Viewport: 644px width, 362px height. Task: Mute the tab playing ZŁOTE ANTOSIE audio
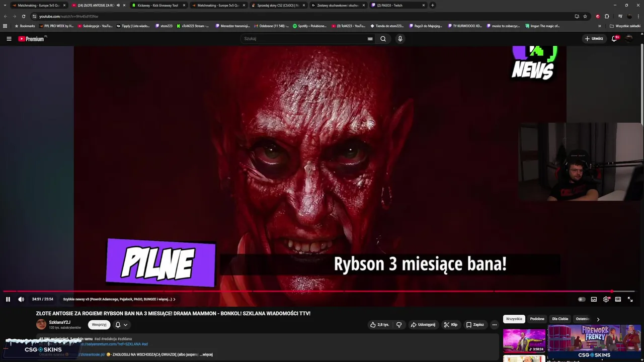tap(118, 5)
